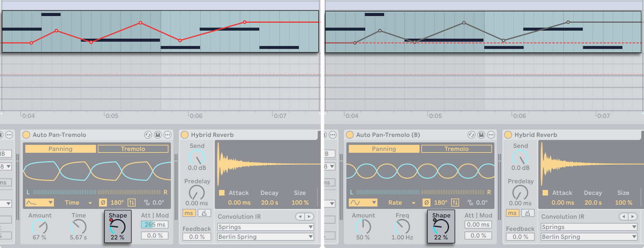Click Shape knob in Auto Pan-Tremolo (B)
The image size is (644, 248).
(x=441, y=227)
